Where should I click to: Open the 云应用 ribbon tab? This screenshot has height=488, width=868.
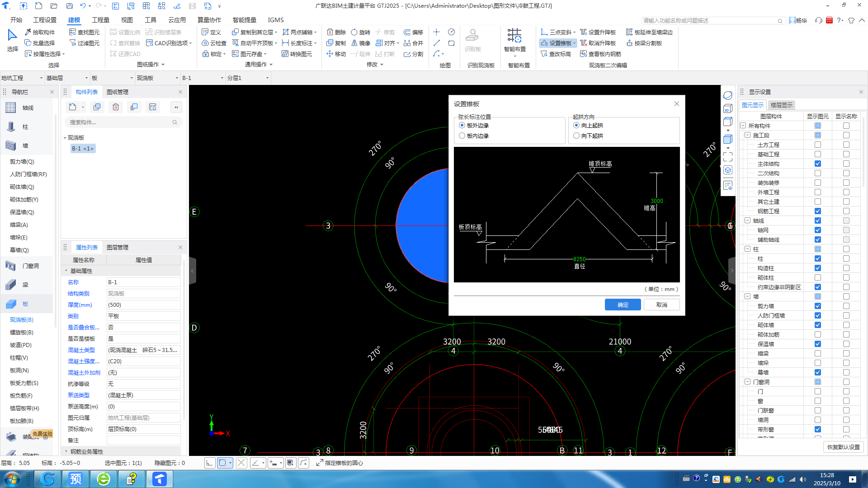[177, 20]
